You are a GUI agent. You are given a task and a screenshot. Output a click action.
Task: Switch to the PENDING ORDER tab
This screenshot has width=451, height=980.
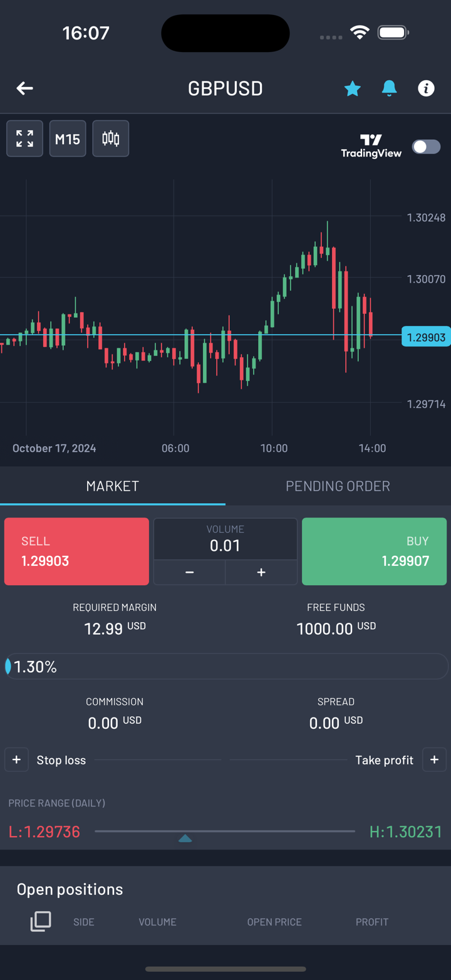pos(338,486)
